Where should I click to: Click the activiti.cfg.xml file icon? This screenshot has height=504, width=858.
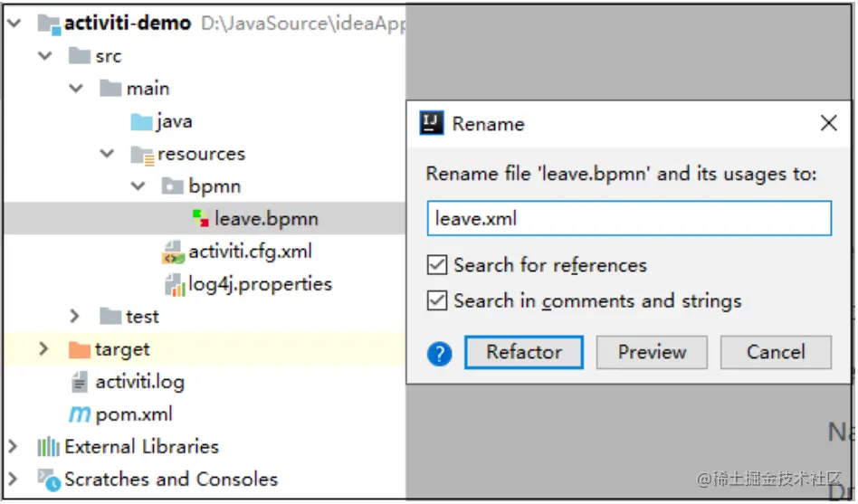click(173, 252)
